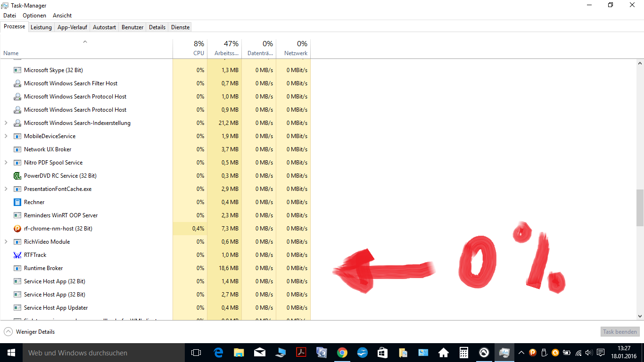Viewport: 644px width, 362px height.
Task: Open Task View from the taskbar
Action: (x=196, y=353)
